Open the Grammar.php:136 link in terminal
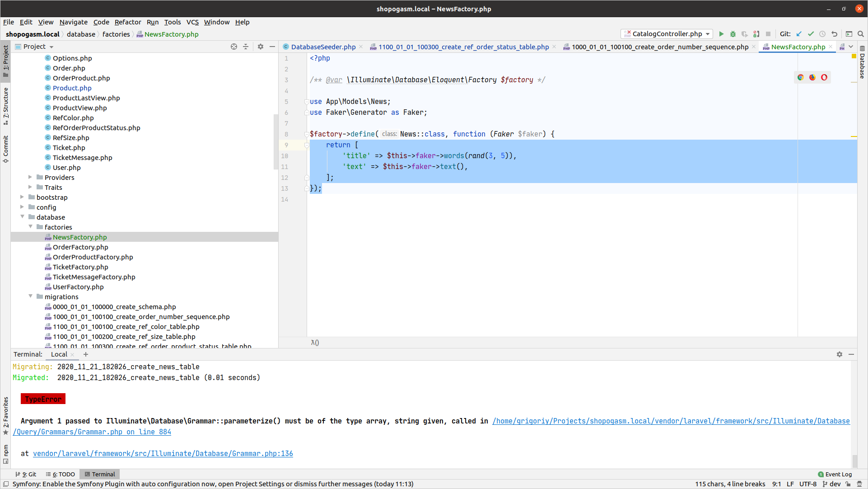 click(x=163, y=453)
